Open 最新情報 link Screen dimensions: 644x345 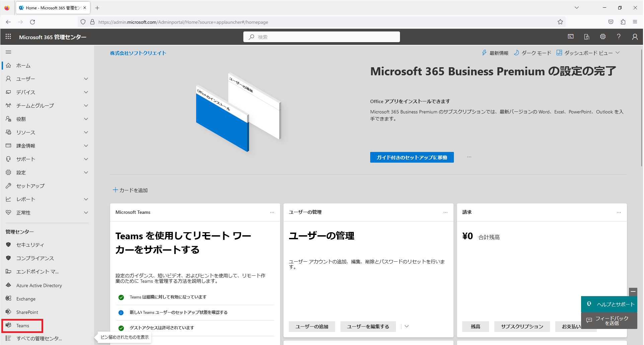[x=495, y=53]
